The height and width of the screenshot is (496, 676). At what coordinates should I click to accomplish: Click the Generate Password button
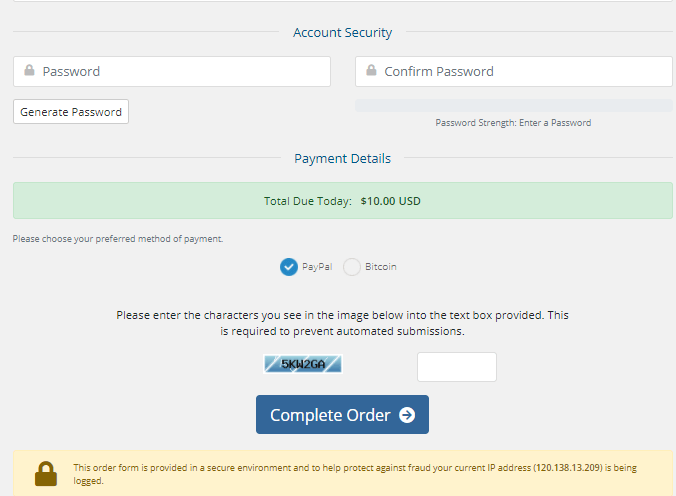point(71,112)
